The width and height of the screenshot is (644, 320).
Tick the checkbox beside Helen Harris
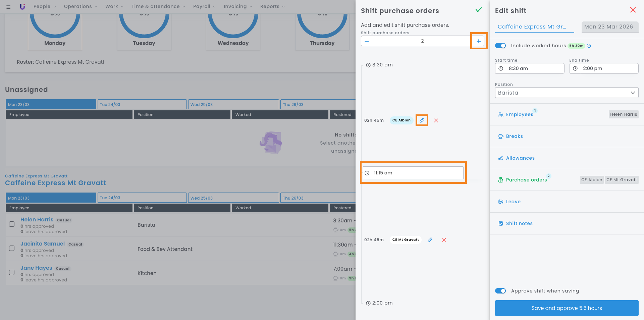(12, 224)
